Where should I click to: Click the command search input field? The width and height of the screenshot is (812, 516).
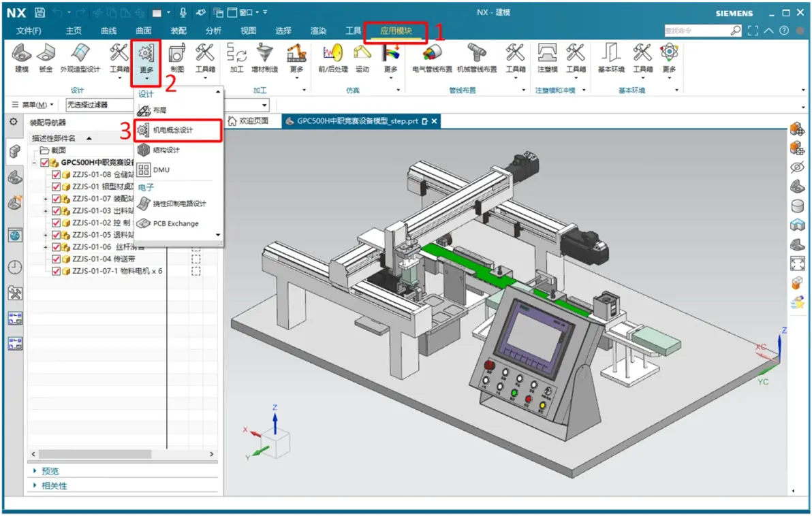(697, 31)
